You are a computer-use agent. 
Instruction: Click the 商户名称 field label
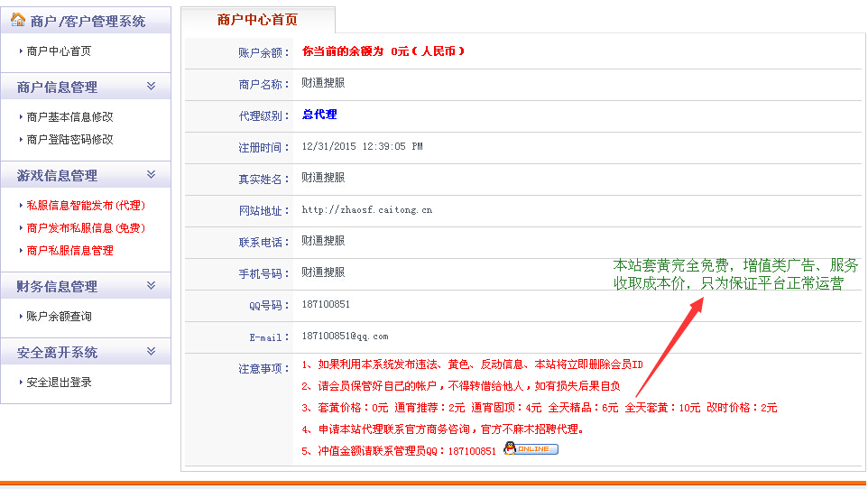coord(263,84)
